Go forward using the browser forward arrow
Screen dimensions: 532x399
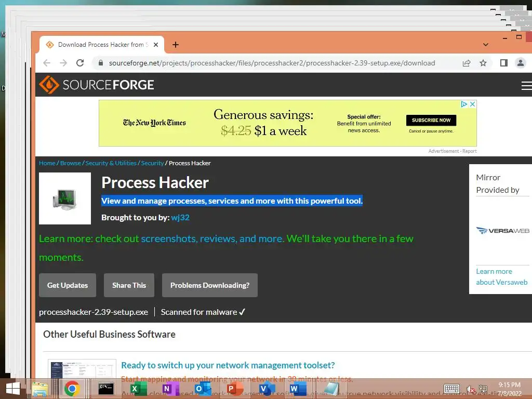click(x=63, y=63)
